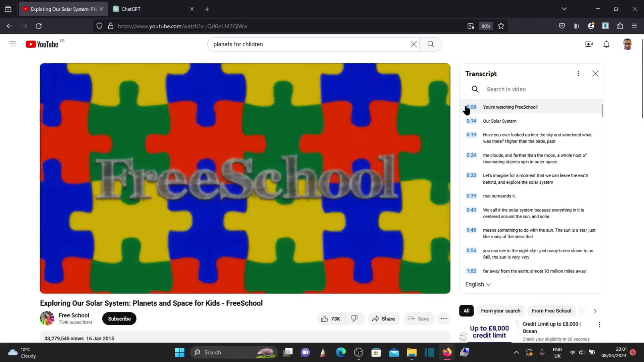Screen dimensions: 644x362
Task: Close the Exploring Our Solar System tab
Action: [101, 9]
